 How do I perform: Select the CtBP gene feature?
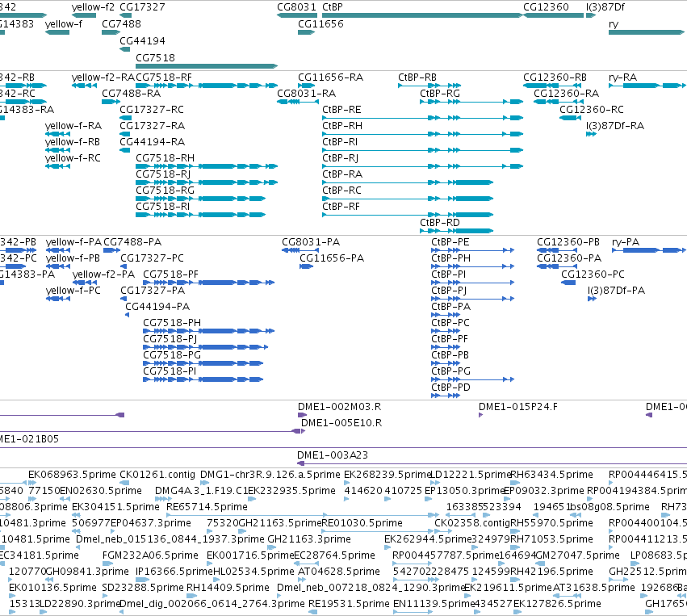[422, 15]
